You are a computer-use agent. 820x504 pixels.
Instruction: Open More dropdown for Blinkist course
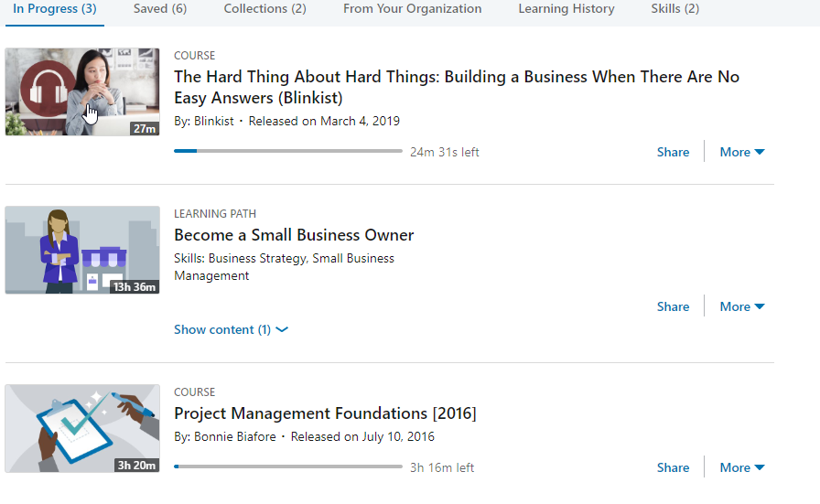pyautogui.click(x=741, y=152)
